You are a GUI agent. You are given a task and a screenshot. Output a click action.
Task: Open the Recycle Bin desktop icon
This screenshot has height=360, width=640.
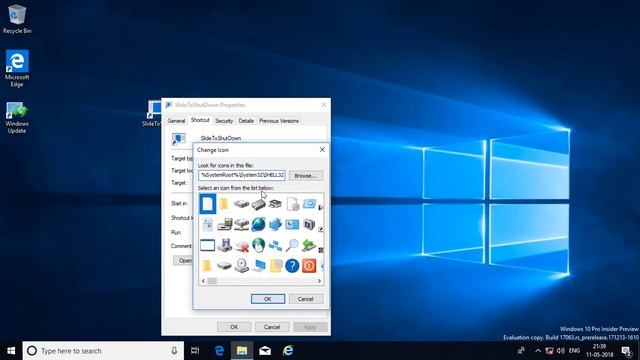click(x=17, y=19)
